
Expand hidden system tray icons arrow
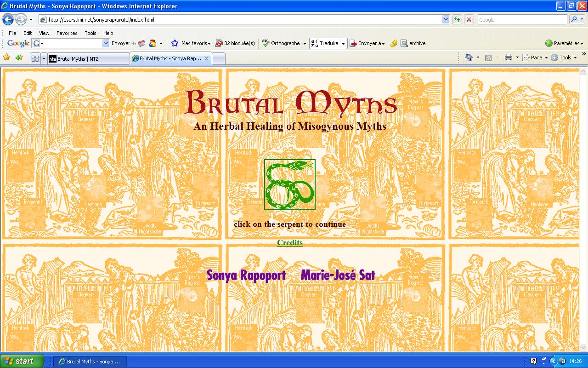(554, 362)
